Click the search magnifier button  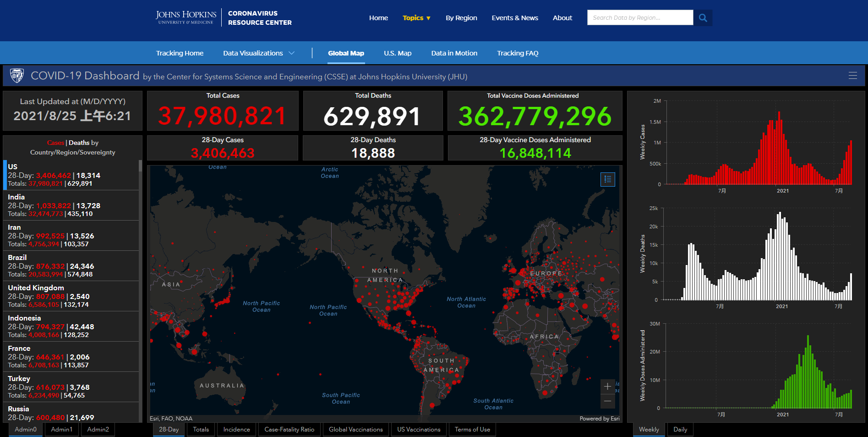coord(703,18)
